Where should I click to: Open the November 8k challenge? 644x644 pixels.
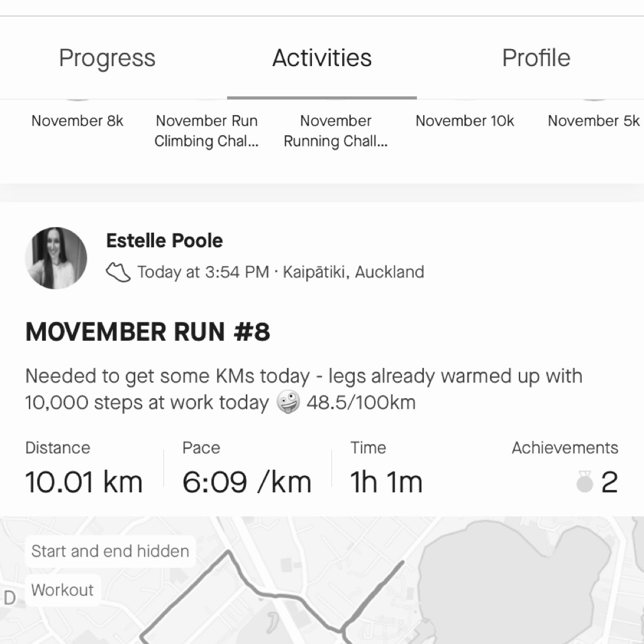point(77,121)
